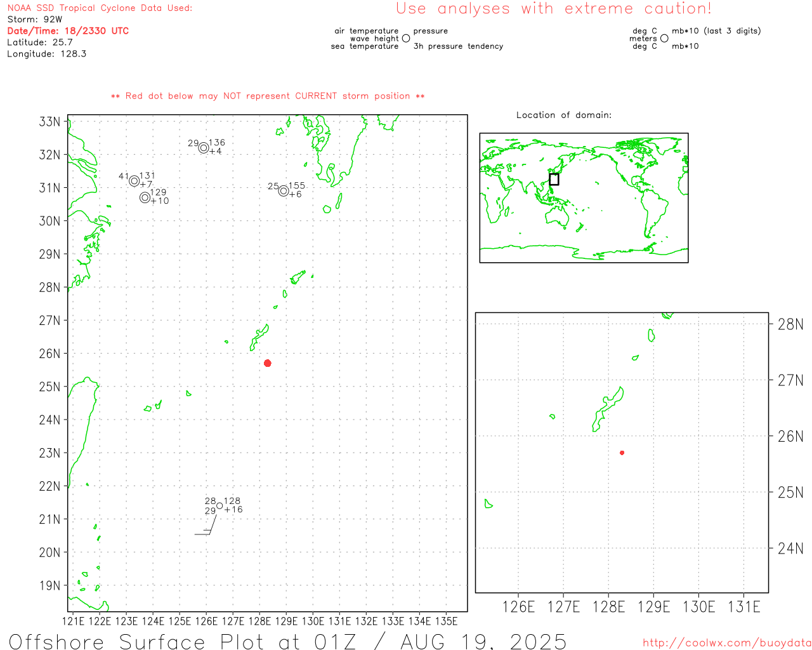Click the '41' air temperature value
Screen dimensions: 812x650
click(x=124, y=176)
